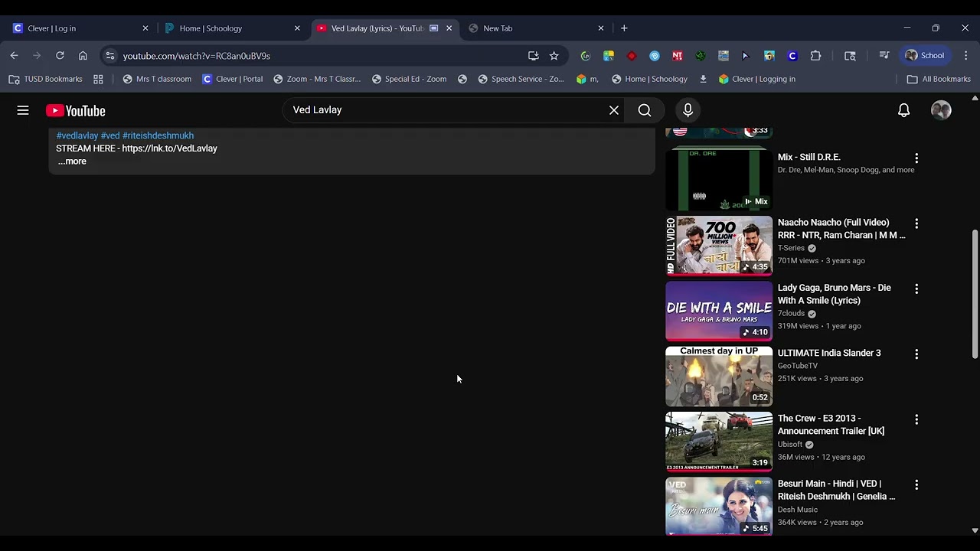Switch to the New Tab tab

537,28
